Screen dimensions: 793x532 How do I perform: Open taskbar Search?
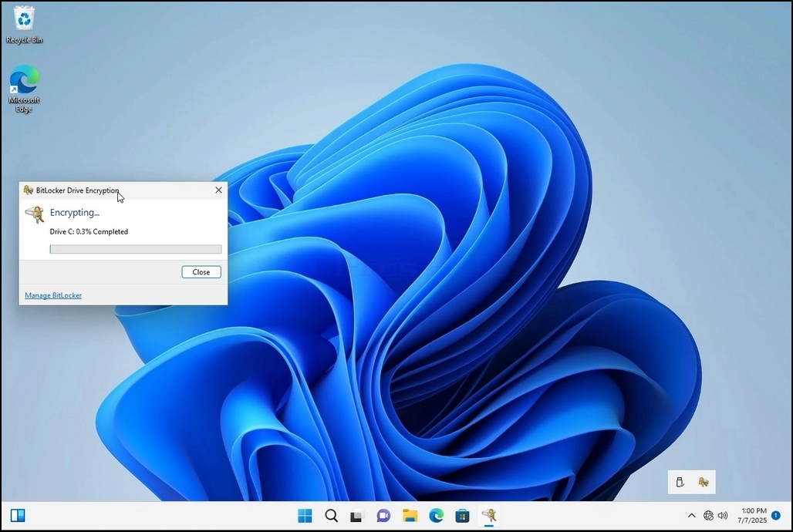point(331,515)
